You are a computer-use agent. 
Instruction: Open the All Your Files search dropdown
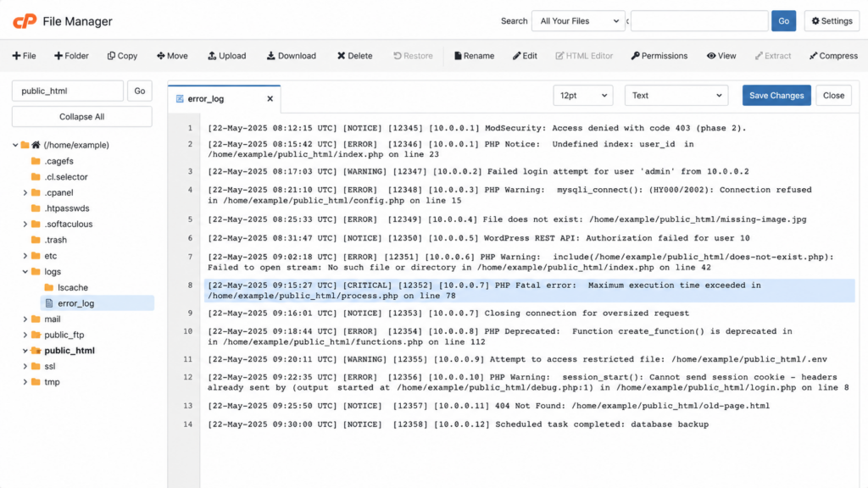[x=578, y=21]
